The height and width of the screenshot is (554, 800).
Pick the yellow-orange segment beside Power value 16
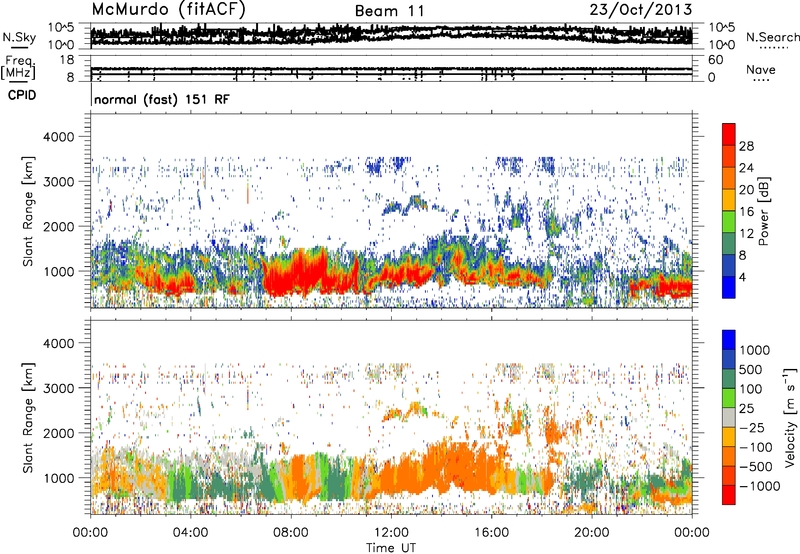pyautogui.click(x=729, y=200)
